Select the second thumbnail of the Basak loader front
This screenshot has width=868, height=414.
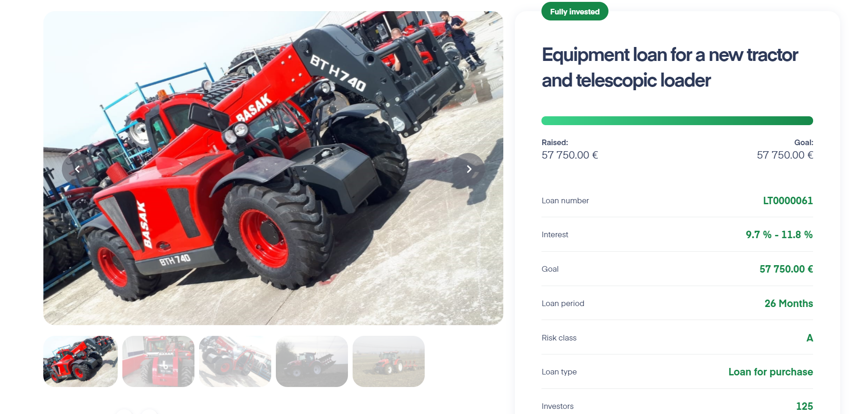(158, 361)
